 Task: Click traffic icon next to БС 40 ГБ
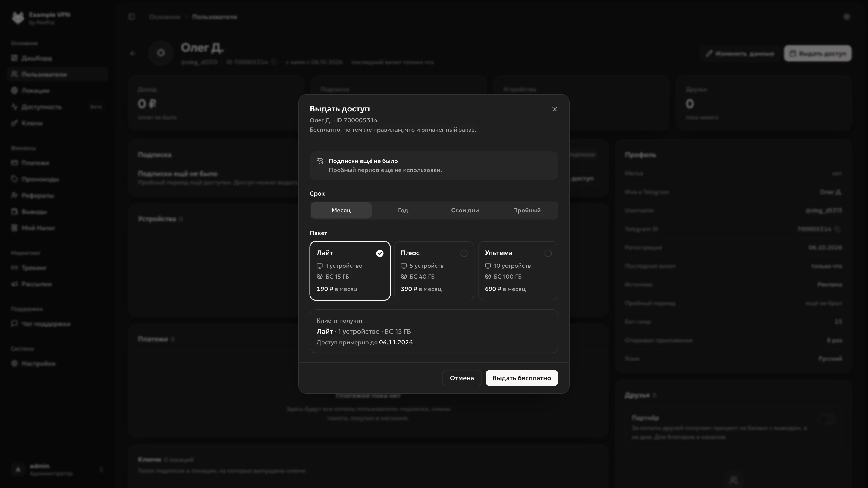(x=404, y=277)
